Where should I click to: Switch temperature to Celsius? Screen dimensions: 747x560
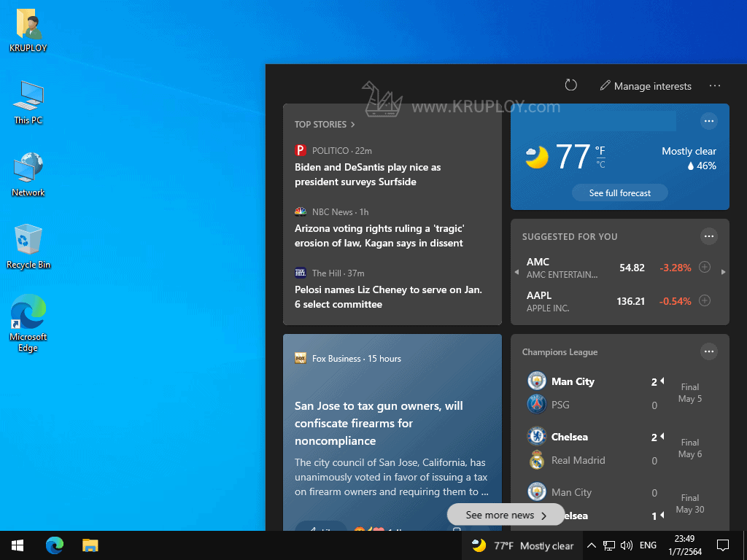tap(600, 164)
